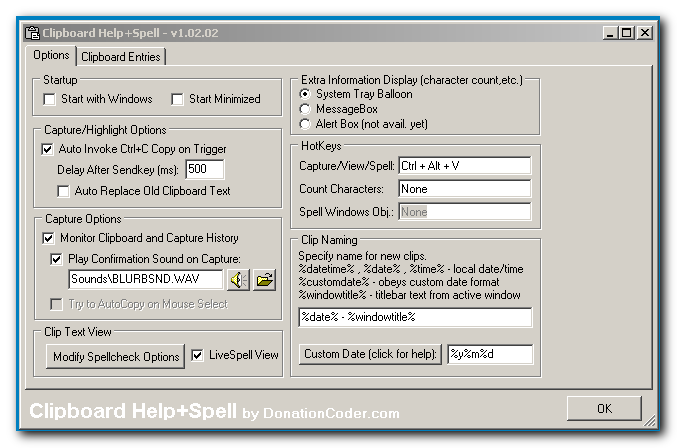Toggle Monitor Clipboard and Capture History
677x448 pixels.
(x=48, y=238)
